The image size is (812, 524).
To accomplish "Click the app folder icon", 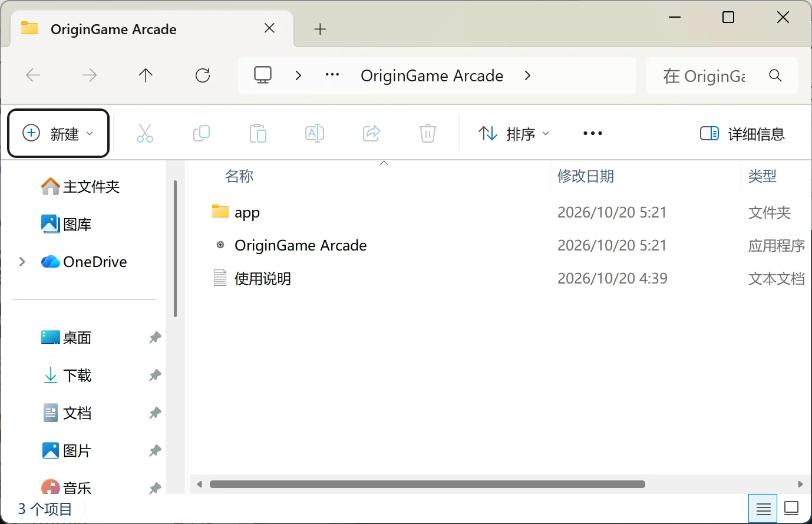I will [x=220, y=211].
